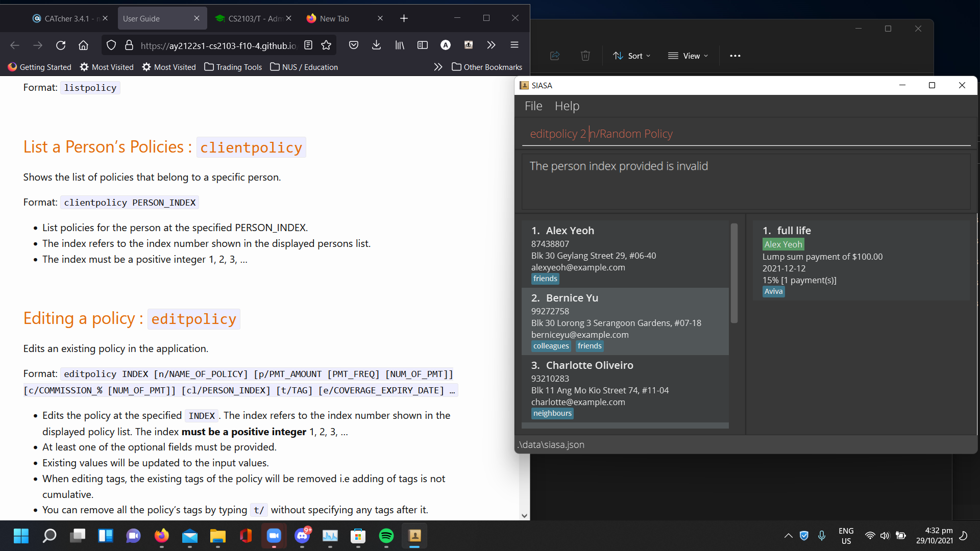Viewport: 980px width, 551px height.
Task: Click the NUS Education bookmarks folder
Action: click(x=310, y=67)
